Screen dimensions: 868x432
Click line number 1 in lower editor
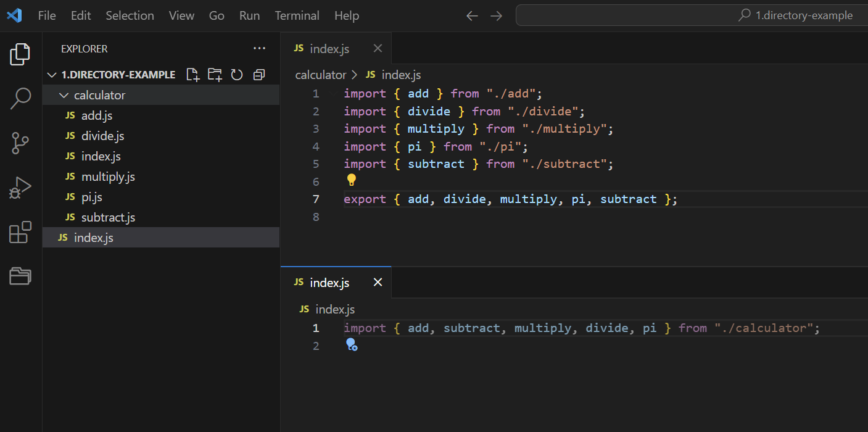pyautogui.click(x=316, y=328)
